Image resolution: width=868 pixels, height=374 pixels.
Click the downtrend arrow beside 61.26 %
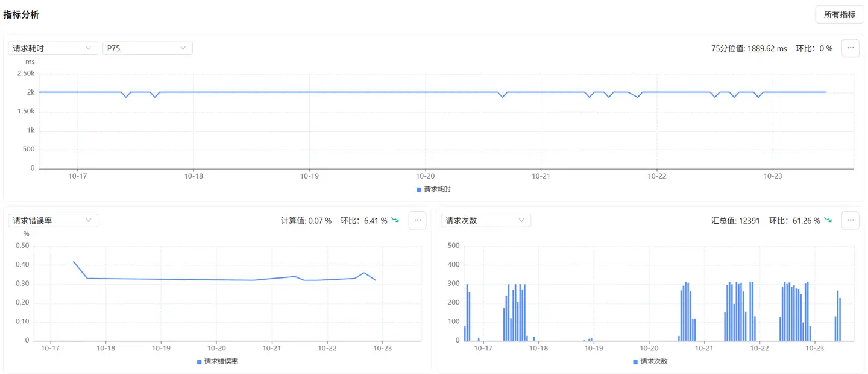click(829, 221)
